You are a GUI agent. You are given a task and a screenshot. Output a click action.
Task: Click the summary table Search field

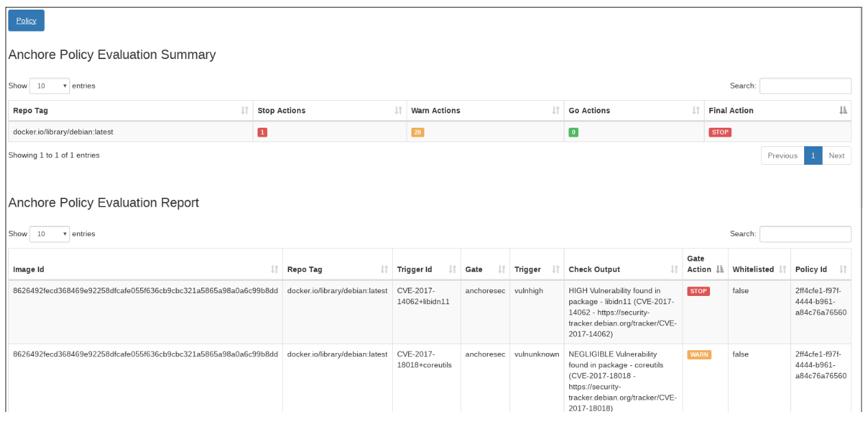805,86
